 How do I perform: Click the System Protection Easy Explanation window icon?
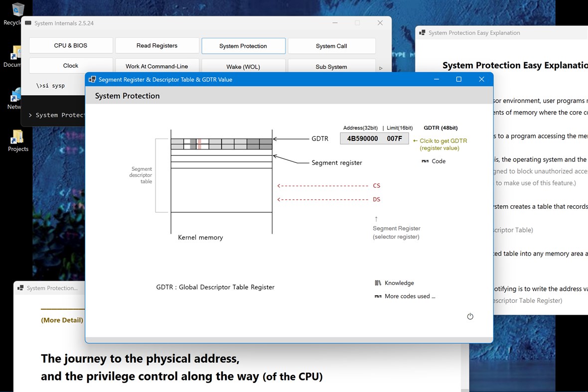pos(422,32)
